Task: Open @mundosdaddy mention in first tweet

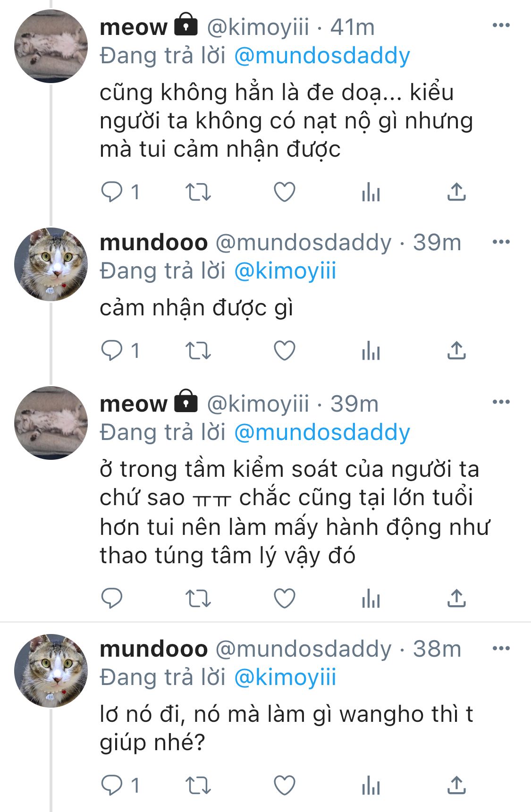Action: click(322, 56)
